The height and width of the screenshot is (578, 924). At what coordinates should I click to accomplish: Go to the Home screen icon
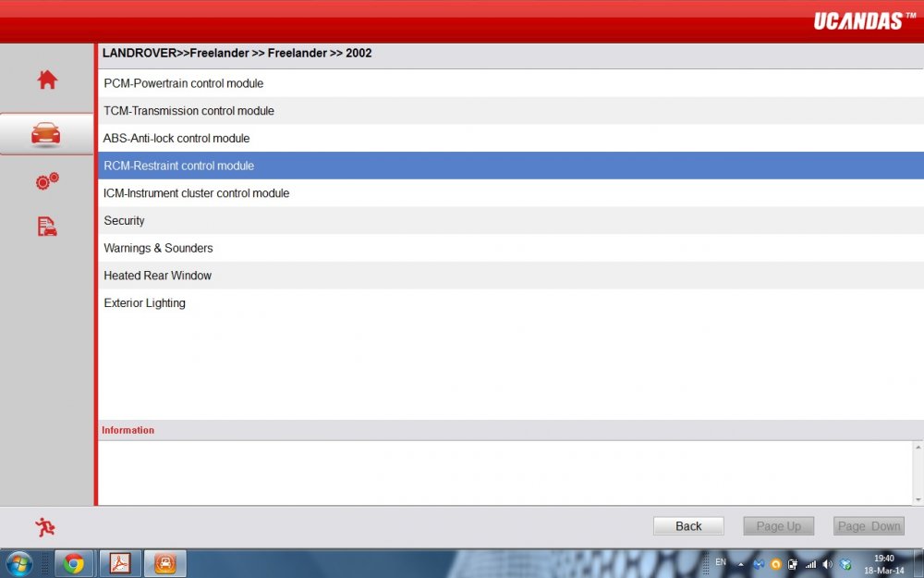(47, 80)
